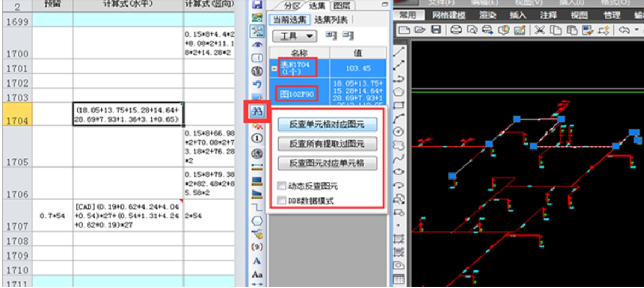Collapse the 表M1704 tree node
The width and height of the screenshot is (644, 288).
(x=274, y=68)
